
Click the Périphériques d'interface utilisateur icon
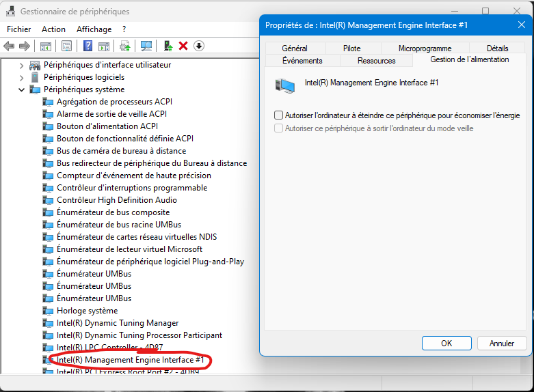coord(35,65)
